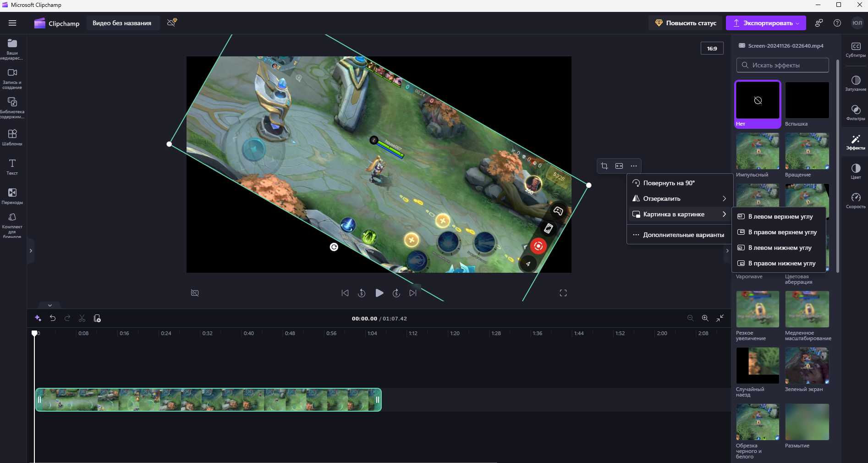Toggle the hide-captions icon below preview
Image resolution: width=868 pixels, height=463 pixels.
pos(195,293)
